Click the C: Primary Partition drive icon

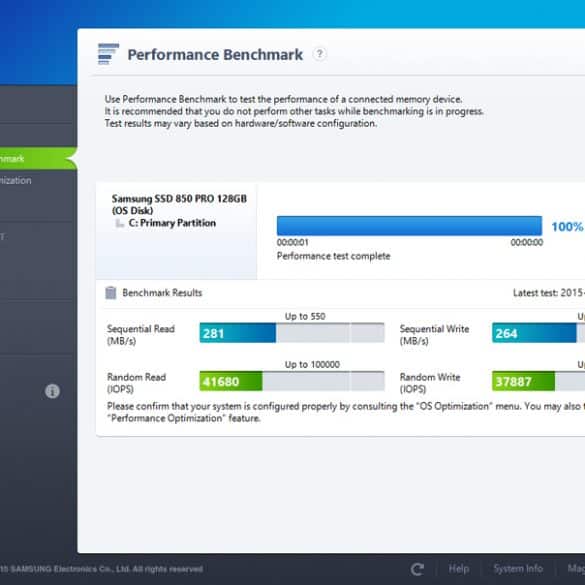[119, 223]
